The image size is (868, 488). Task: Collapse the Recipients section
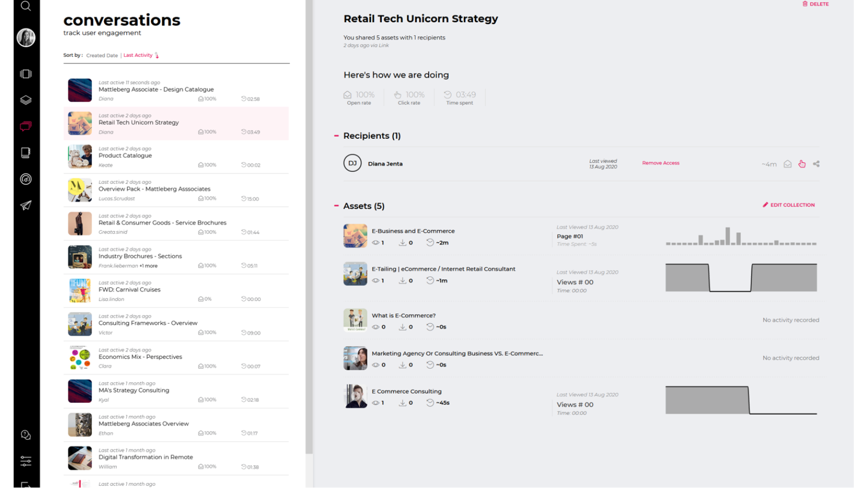click(x=336, y=136)
